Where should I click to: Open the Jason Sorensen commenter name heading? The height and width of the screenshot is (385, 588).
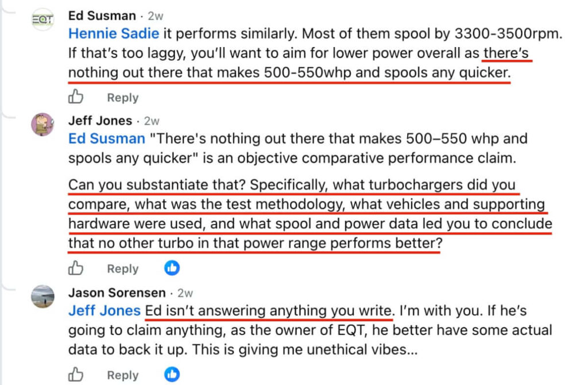(x=117, y=292)
